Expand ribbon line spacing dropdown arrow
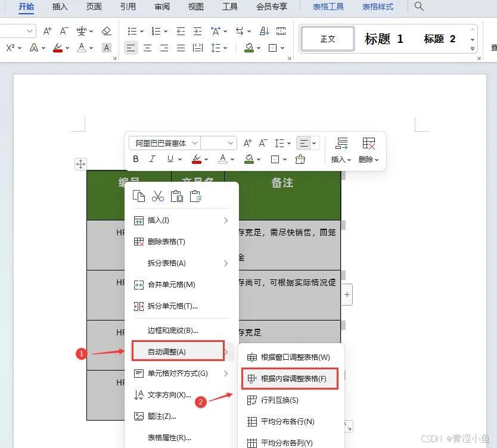 coord(225,48)
